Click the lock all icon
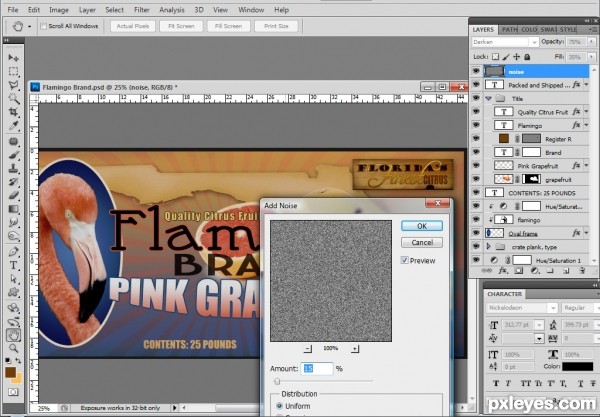This screenshot has height=417, width=600. coord(527,57)
